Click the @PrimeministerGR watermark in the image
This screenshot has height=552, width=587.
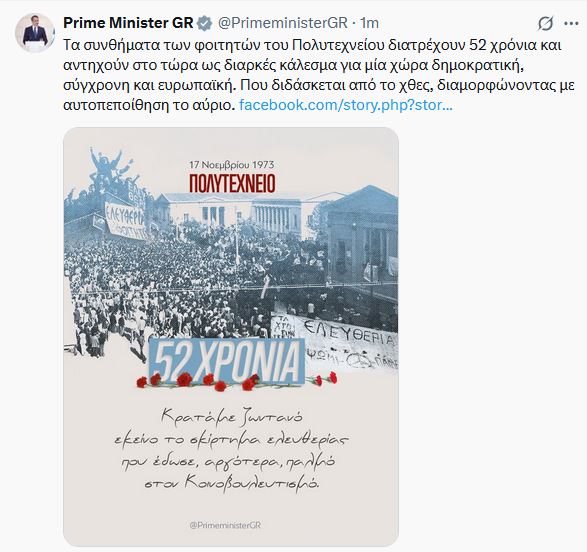click(225, 525)
